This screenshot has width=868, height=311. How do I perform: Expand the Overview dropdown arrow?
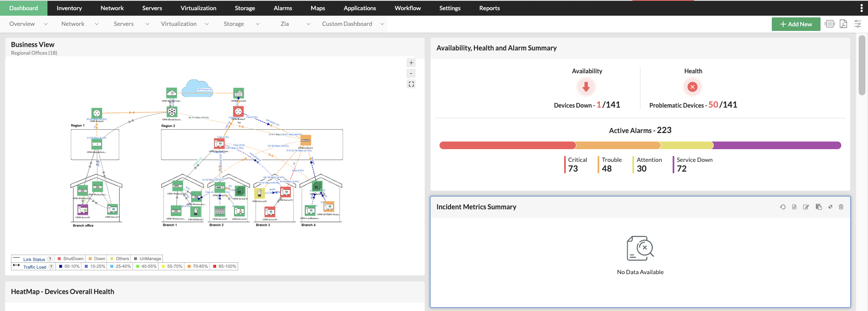coord(46,24)
